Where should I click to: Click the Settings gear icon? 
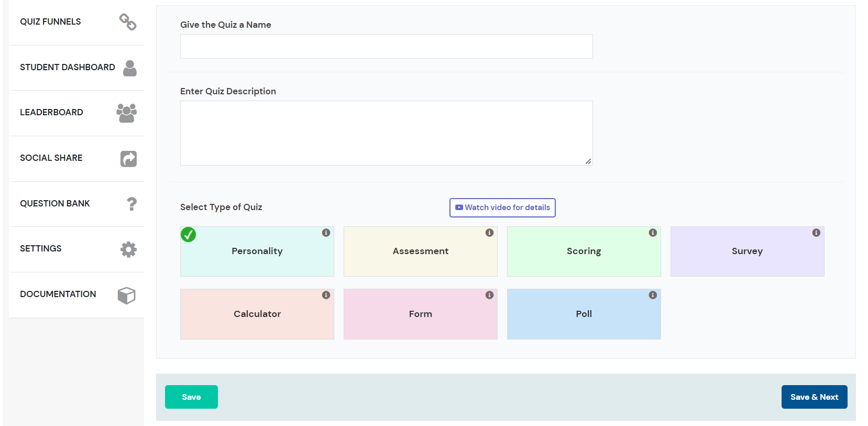coord(128,249)
